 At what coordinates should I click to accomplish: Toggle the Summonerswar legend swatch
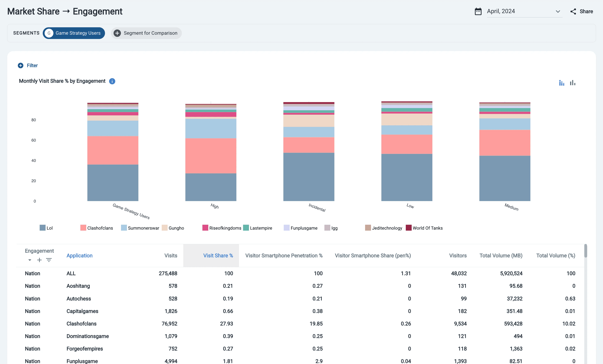tap(124, 228)
